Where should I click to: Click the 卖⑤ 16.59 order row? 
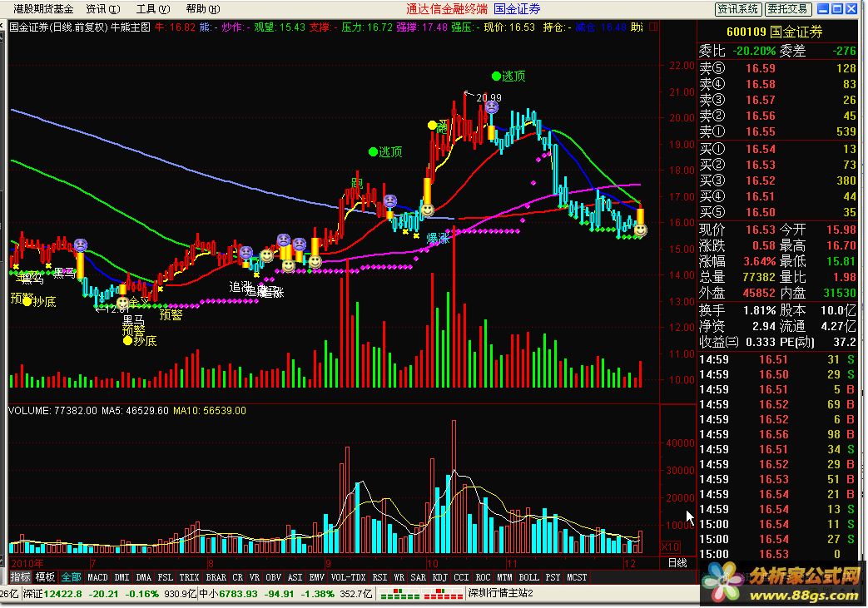[x=778, y=68]
